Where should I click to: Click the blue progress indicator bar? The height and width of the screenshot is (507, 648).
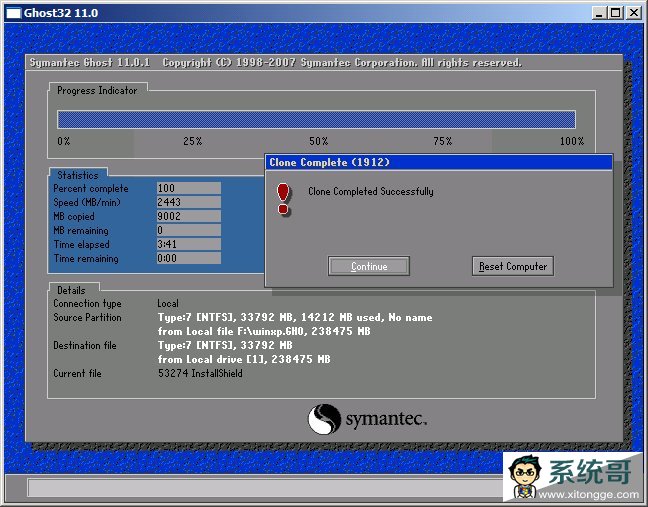coord(316,119)
